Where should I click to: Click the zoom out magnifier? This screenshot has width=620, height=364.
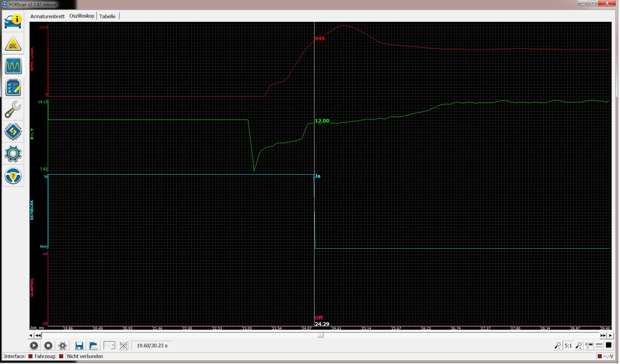coord(557,346)
